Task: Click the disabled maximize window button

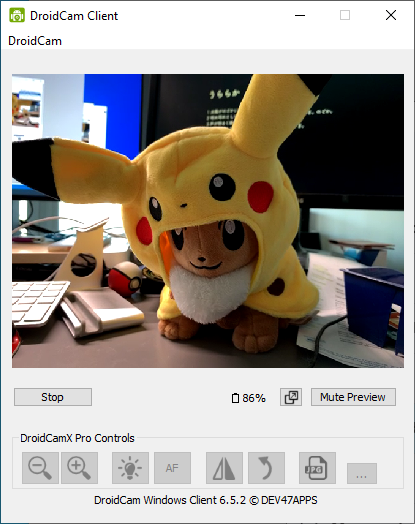Action: click(x=345, y=15)
